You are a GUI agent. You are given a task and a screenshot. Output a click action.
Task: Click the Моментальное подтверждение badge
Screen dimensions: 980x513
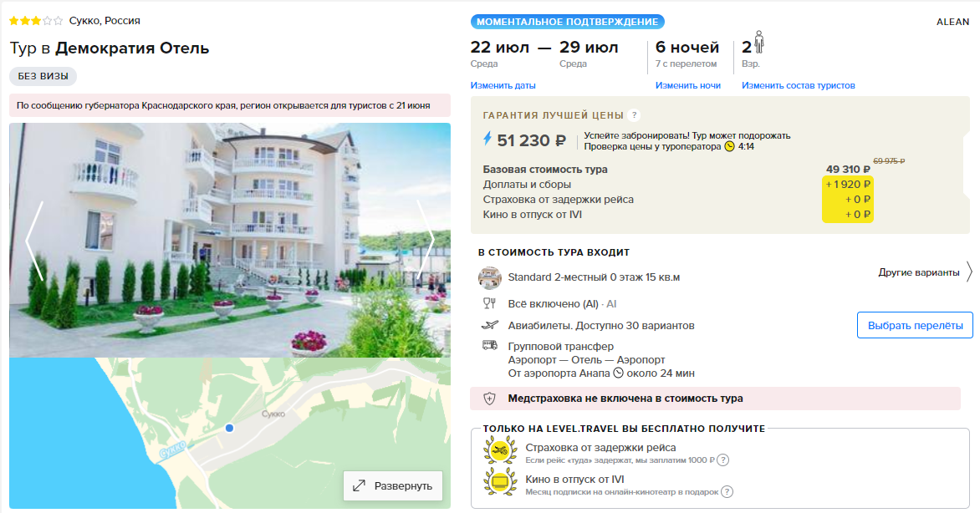click(568, 22)
